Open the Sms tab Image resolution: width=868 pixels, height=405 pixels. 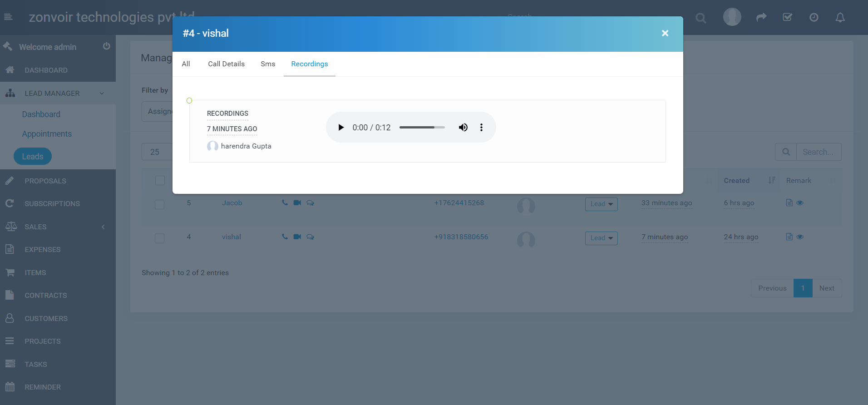point(268,64)
